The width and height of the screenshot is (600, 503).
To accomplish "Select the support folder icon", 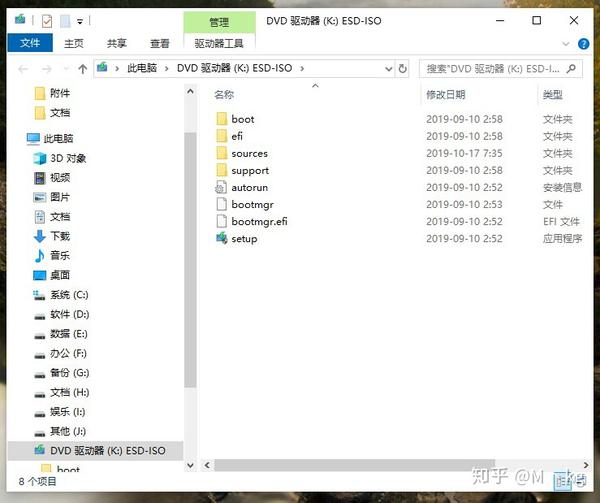I will pos(222,170).
